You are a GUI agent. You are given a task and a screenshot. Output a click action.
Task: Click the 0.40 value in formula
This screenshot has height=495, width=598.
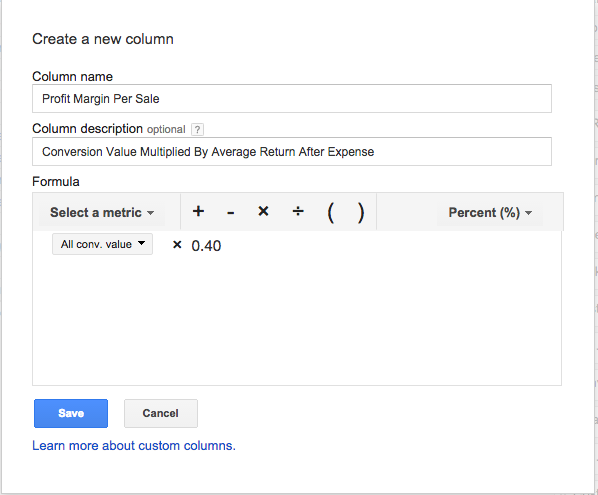[x=206, y=246]
